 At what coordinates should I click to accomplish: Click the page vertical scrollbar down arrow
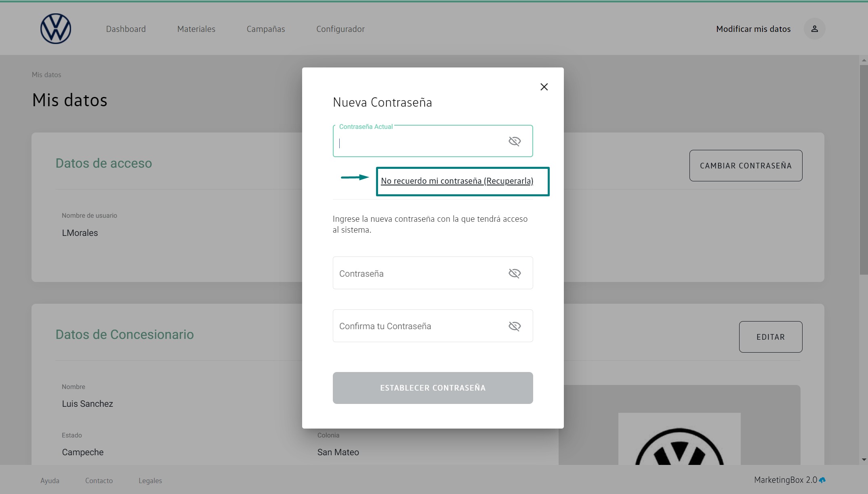point(864,460)
